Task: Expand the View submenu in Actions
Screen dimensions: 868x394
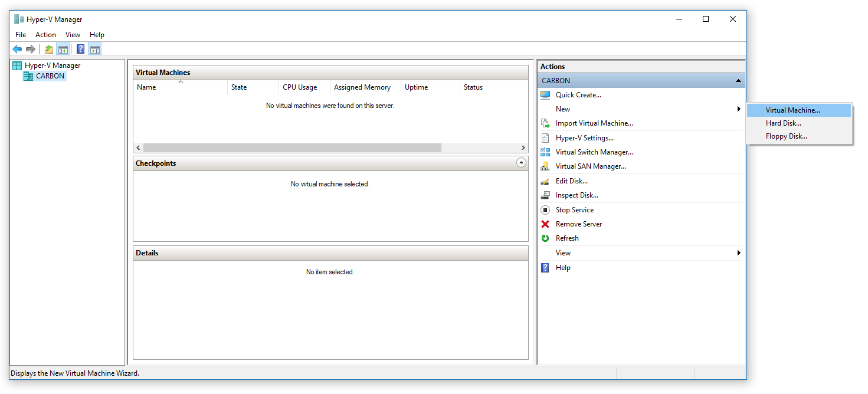Action: pos(738,253)
